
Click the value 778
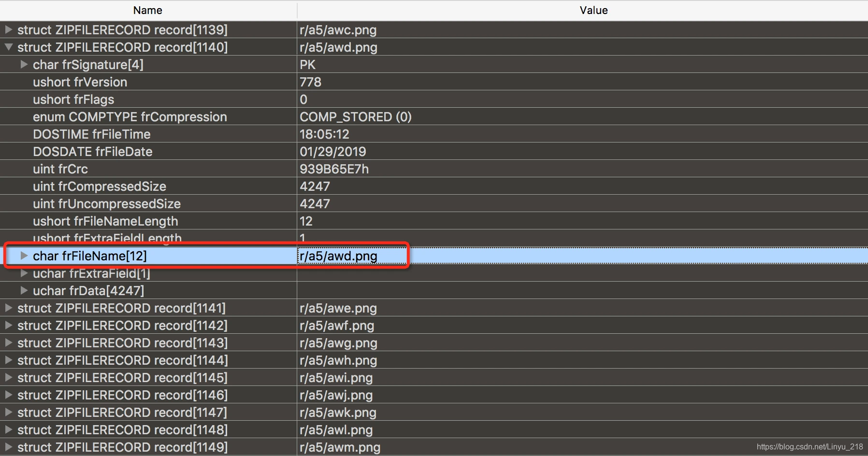coord(310,82)
